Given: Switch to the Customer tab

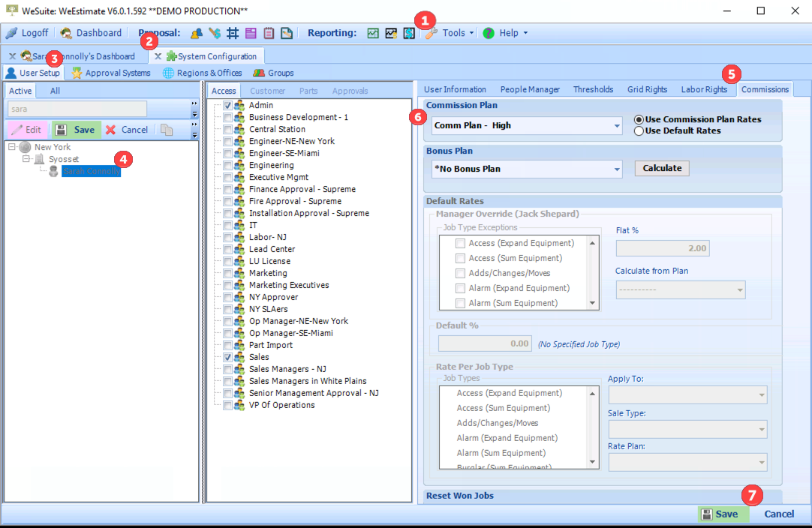Looking at the screenshot, I should click(268, 91).
